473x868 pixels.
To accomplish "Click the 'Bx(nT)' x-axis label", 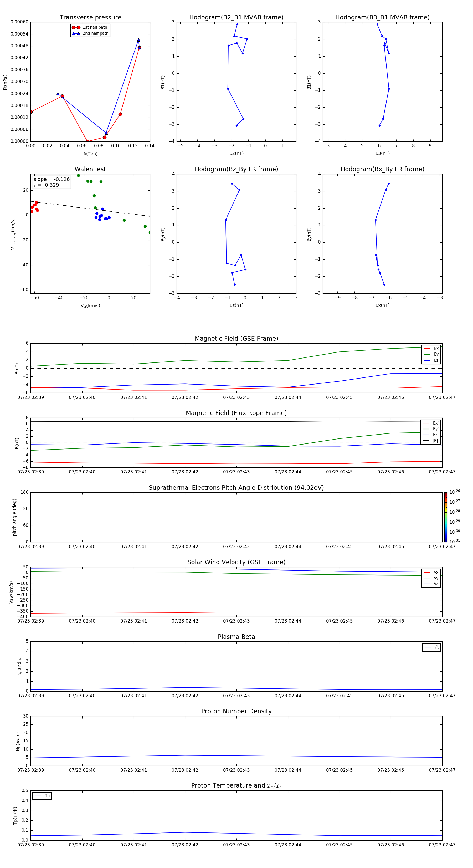I will click(x=382, y=305).
